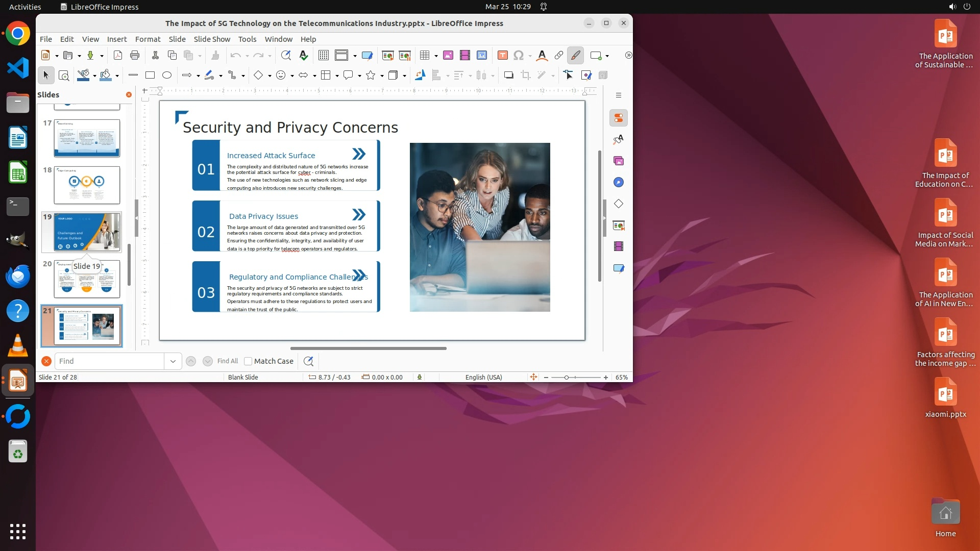Image resolution: width=980 pixels, height=551 pixels.
Task: Expand the Find field history dropdown
Action: click(173, 361)
